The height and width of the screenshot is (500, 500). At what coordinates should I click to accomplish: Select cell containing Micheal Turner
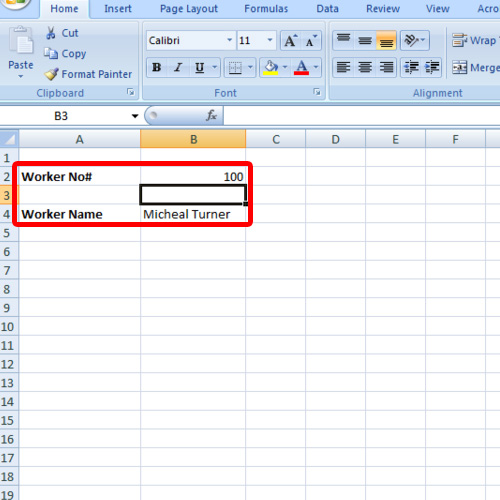point(193,214)
